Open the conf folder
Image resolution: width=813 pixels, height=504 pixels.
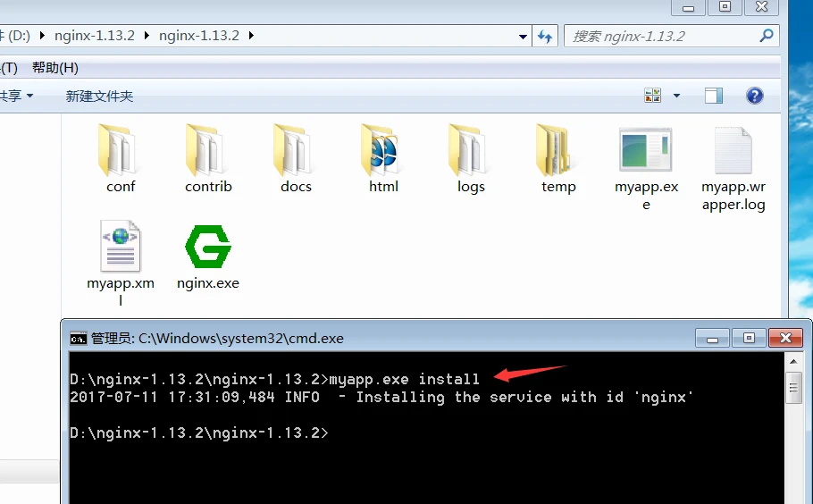coord(119,158)
